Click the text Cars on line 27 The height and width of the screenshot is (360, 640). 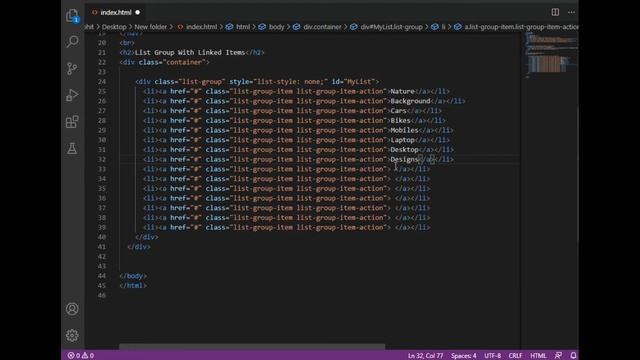(398, 111)
